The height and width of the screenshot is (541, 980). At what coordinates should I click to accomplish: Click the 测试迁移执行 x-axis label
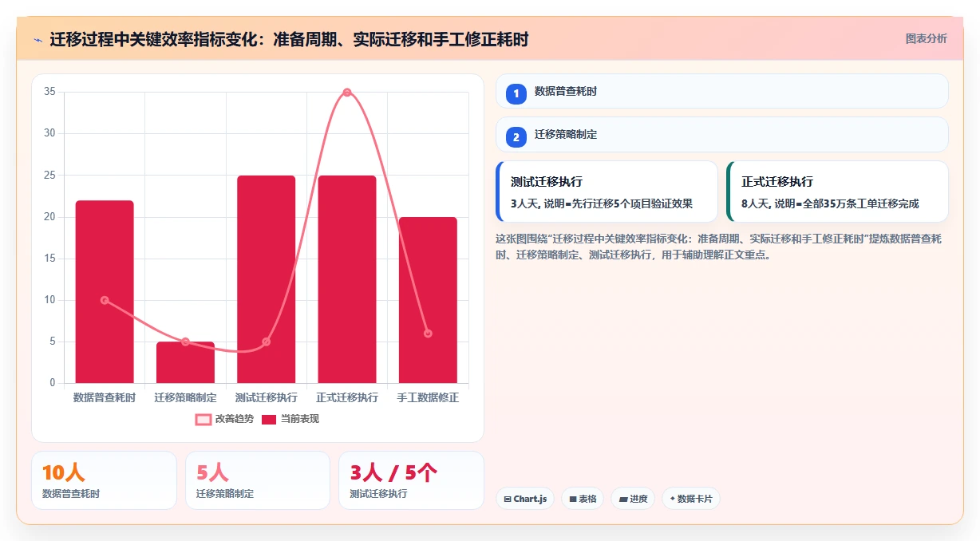tap(266, 397)
